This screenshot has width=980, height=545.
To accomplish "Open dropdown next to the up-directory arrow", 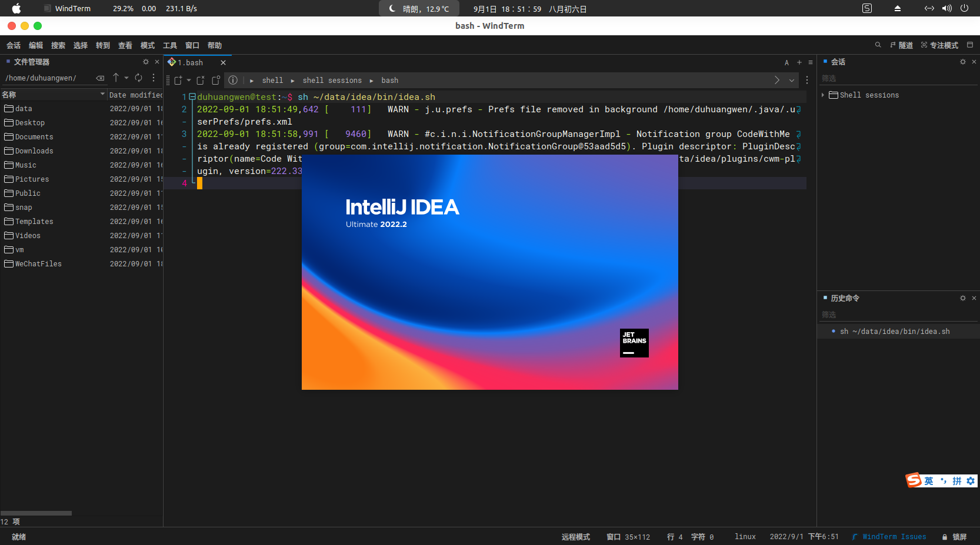I will 126,78.
